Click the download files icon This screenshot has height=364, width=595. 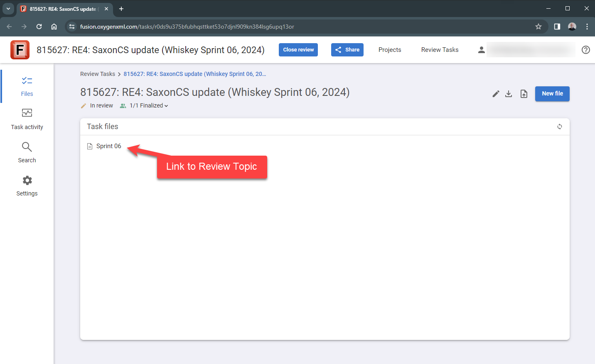click(509, 94)
